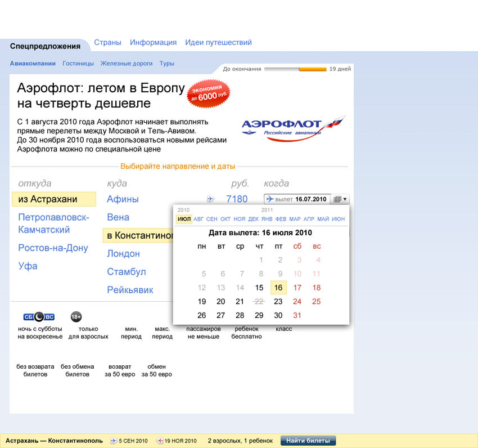Pick day 23 in the calendar
The height and width of the screenshot is (448, 478).
tap(278, 302)
